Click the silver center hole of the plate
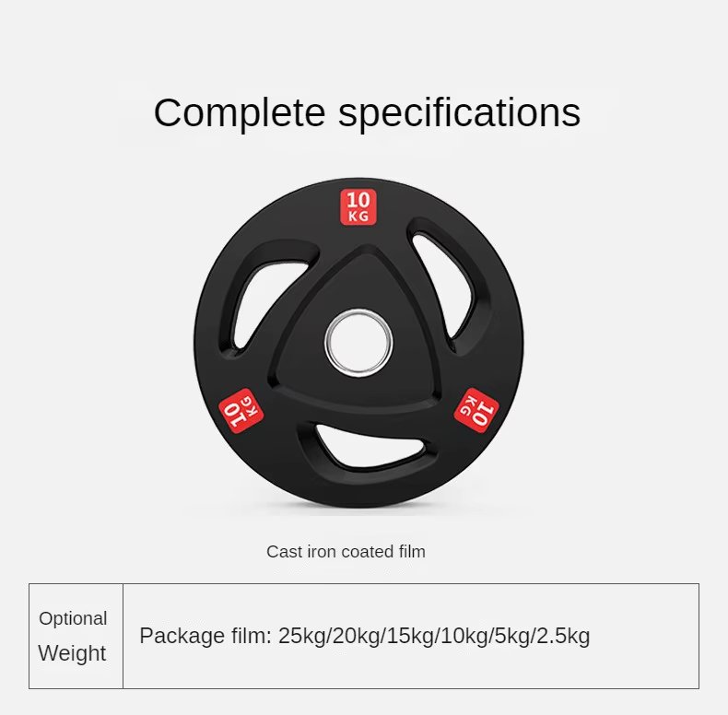The width and height of the screenshot is (728, 715). click(358, 343)
